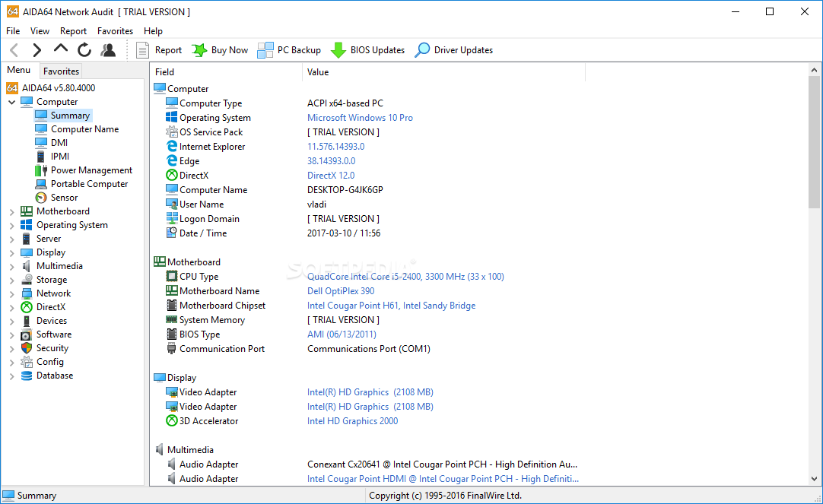Click the Summary label in status bar
The image size is (823, 504).
pos(37,495)
